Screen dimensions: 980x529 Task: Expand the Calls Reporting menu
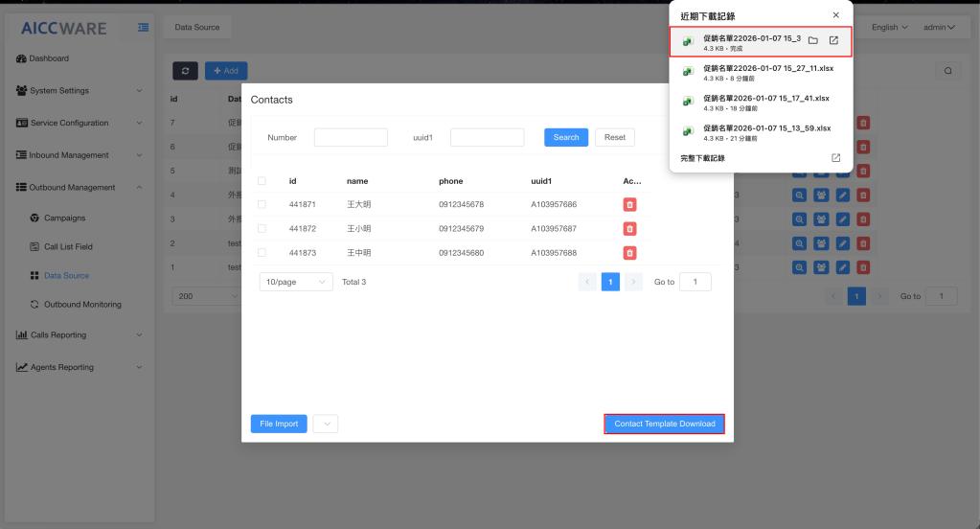coord(79,335)
